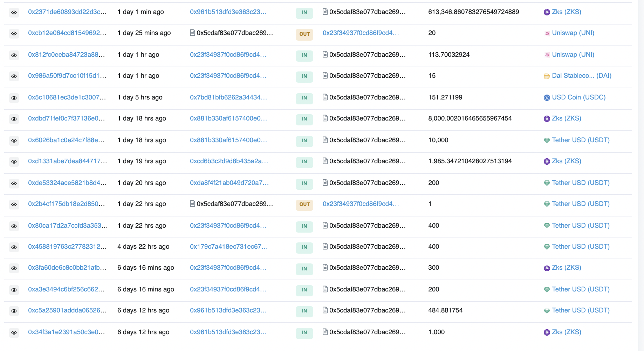
Task: Open recipient 0x23f34937f0cd86f9cd4 in Uniswap OUT row
Action: click(x=361, y=33)
